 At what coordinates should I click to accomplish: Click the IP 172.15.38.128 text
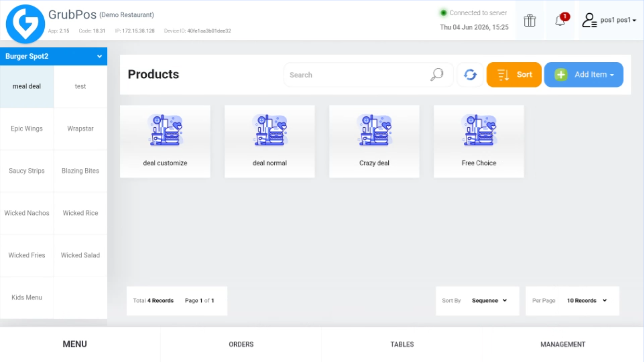[x=135, y=31]
